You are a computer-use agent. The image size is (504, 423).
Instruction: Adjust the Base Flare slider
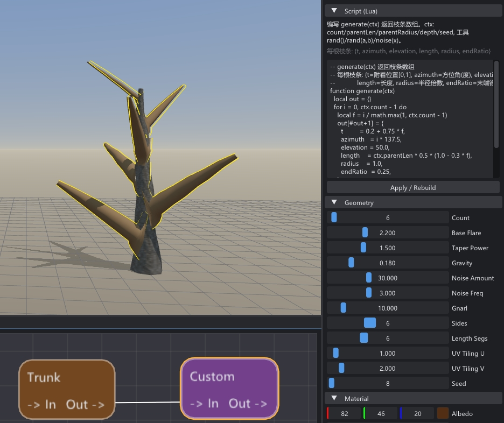(388, 232)
